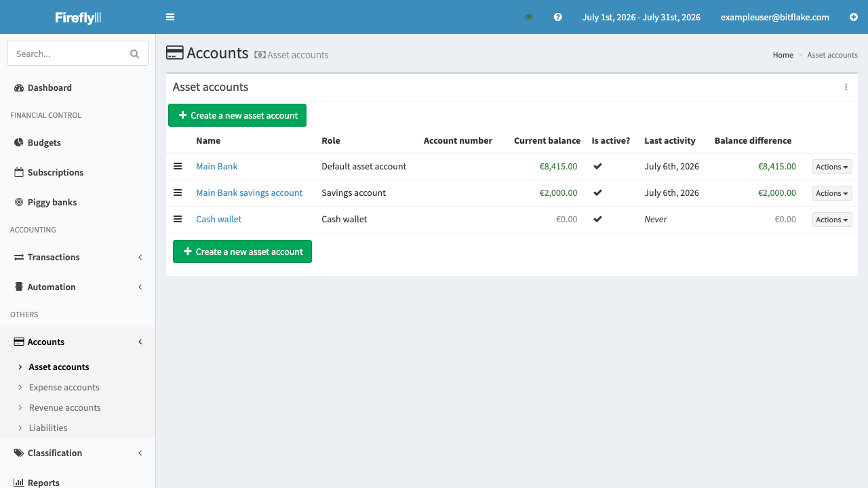The width and height of the screenshot is (868, 488).
Task: Click Home in the breadcrumb
Action: [x=783, y=55]
